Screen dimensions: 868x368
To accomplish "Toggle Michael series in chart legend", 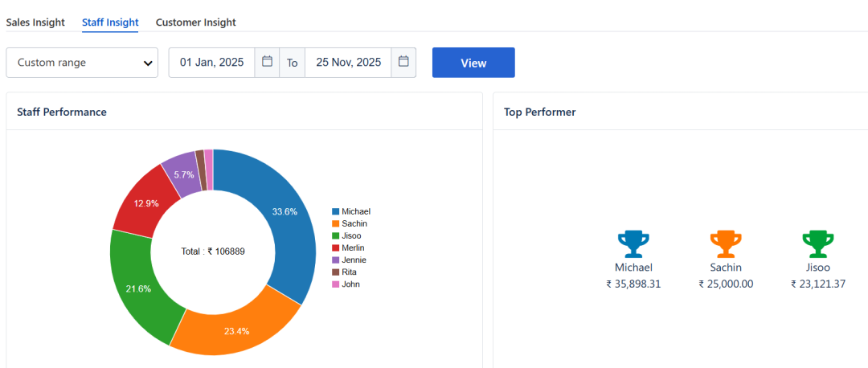I will pyautogui.click(x=355, y=211).
